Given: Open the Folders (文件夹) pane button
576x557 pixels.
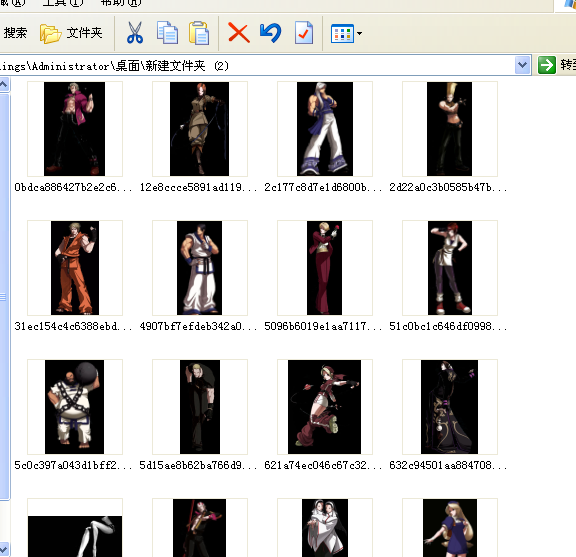Looking at the screenshot, I should coord(71,33).
